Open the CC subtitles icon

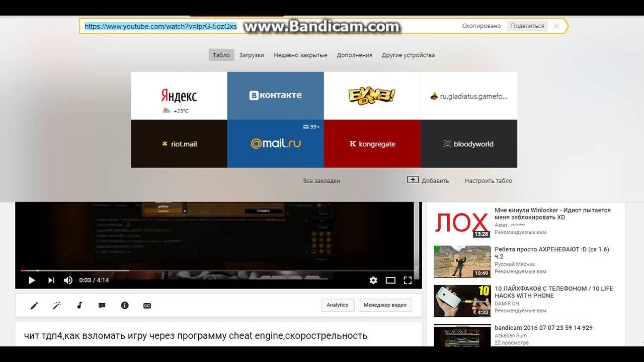pos(147,305)
